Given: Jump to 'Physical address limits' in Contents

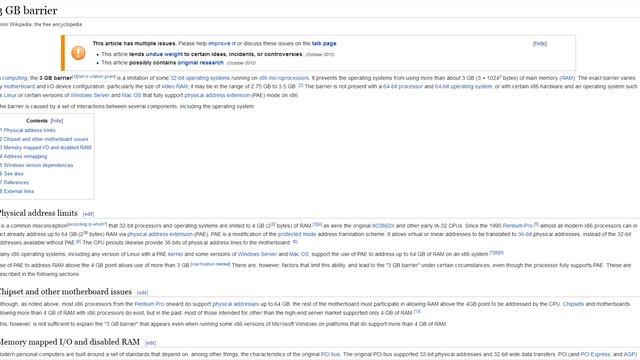Looking at the screenshot, I should (28, 131).
